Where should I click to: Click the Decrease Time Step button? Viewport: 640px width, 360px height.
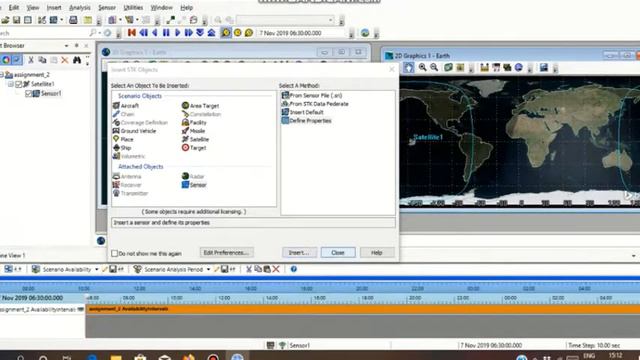(200, 33)
